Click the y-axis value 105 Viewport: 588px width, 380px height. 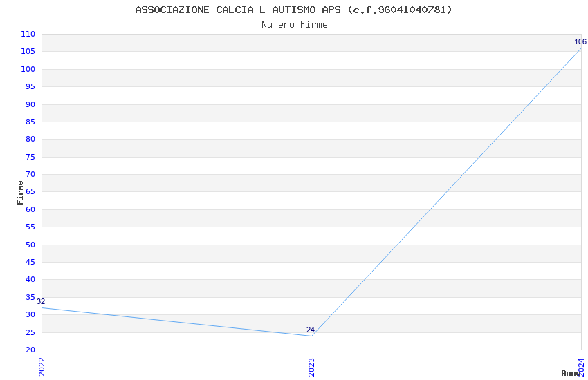pos(28,52)
